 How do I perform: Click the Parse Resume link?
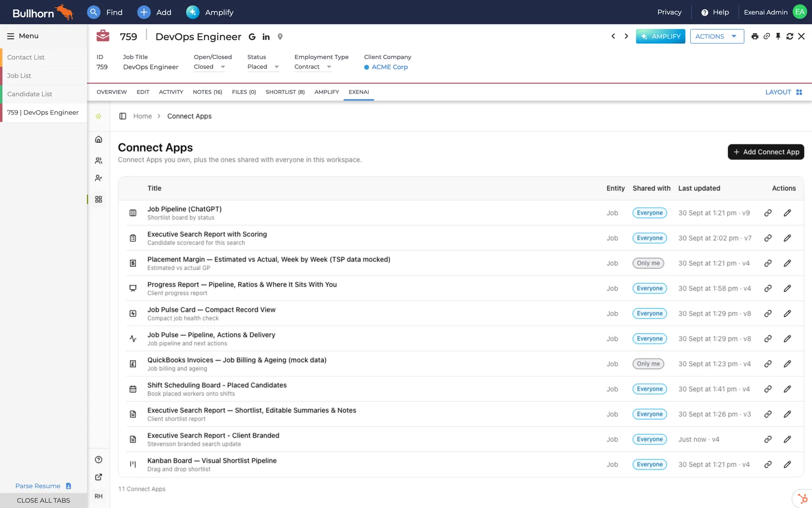(x=43, y=486)
